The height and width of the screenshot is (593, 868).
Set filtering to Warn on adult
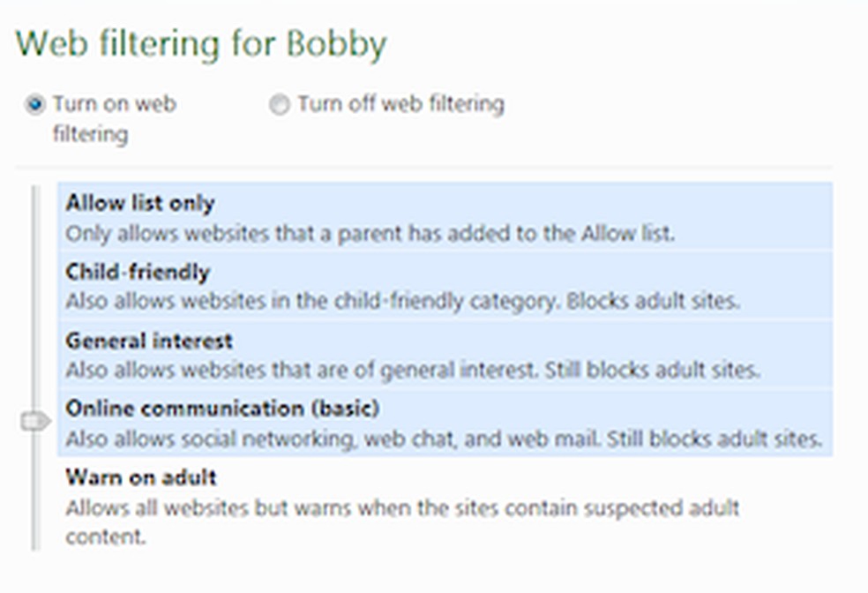[141, 477]
